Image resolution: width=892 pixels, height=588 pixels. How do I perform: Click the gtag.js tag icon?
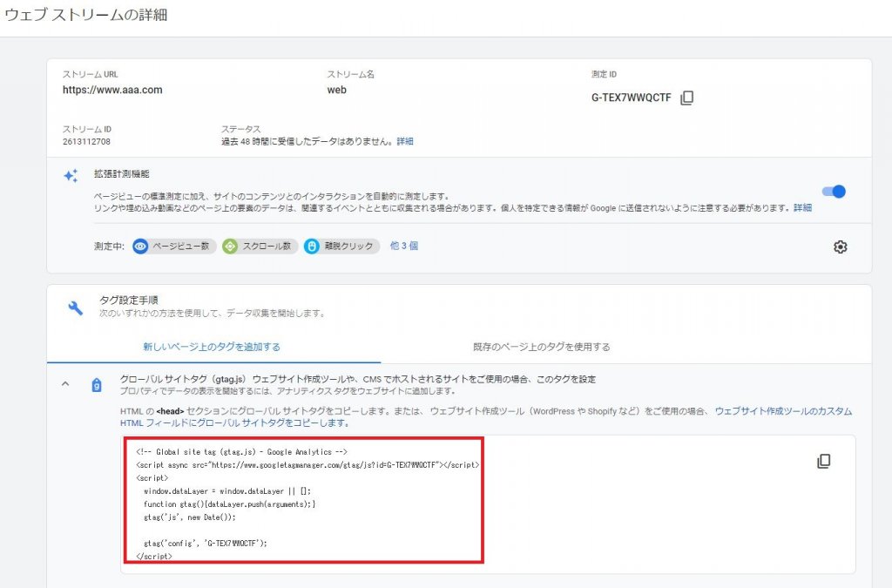pyautogui.click(x=97, y=386)
